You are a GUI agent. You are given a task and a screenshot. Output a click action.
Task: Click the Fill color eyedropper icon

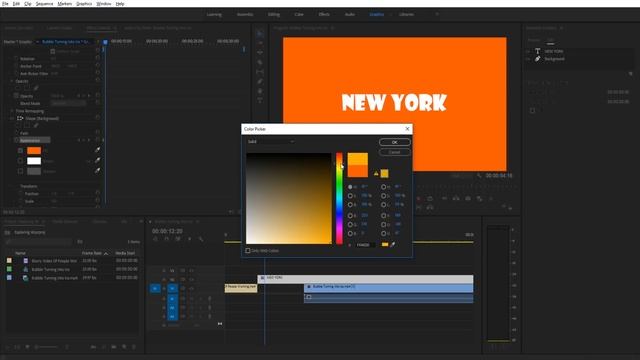pos(97,150)
